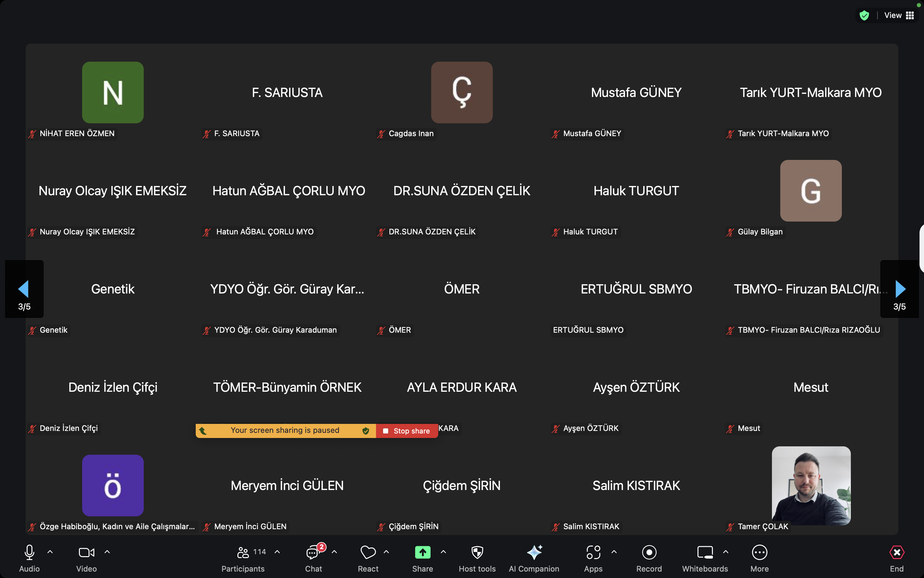This screenshot has width=924, height=578.
Task: Click the Tarık YURT-Malkara MYO name label
Action: point(783,133)
